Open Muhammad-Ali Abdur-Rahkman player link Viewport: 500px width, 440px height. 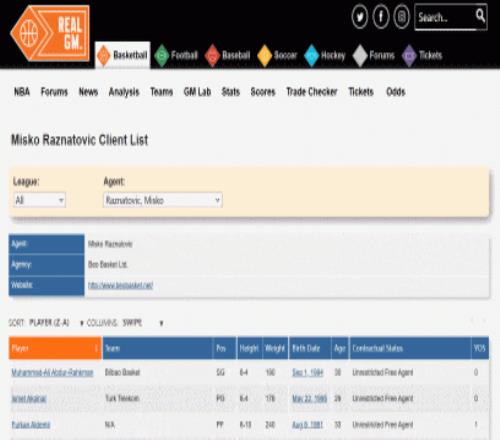click(52, 372)
